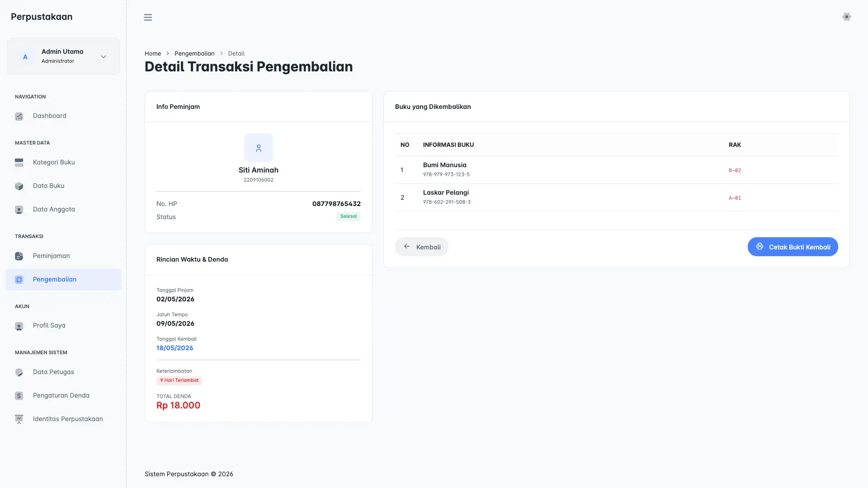The width and height of the screenshot is (868, 488).
Task: Click the Pengembalian refresh icon
Action: point(19,280)
